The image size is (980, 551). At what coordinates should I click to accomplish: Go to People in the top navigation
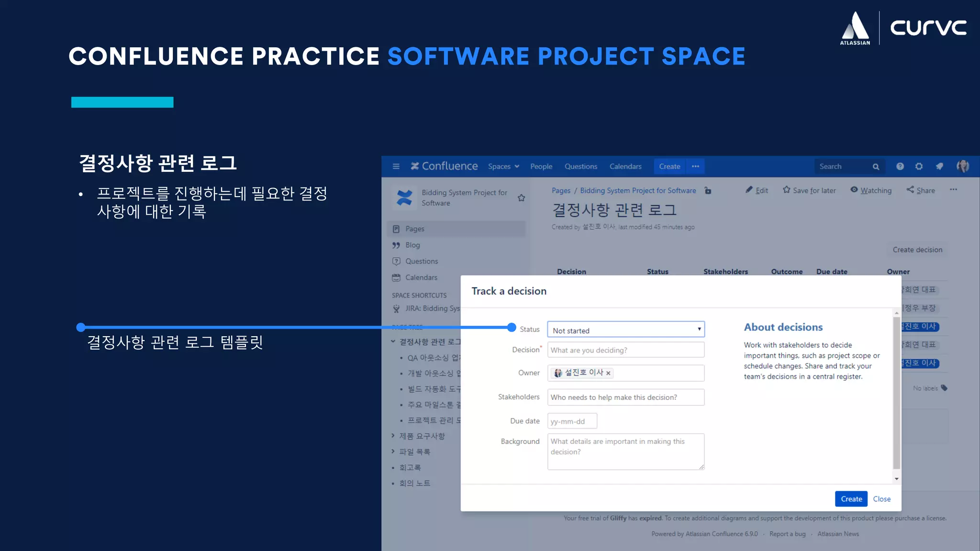[541, 166]
